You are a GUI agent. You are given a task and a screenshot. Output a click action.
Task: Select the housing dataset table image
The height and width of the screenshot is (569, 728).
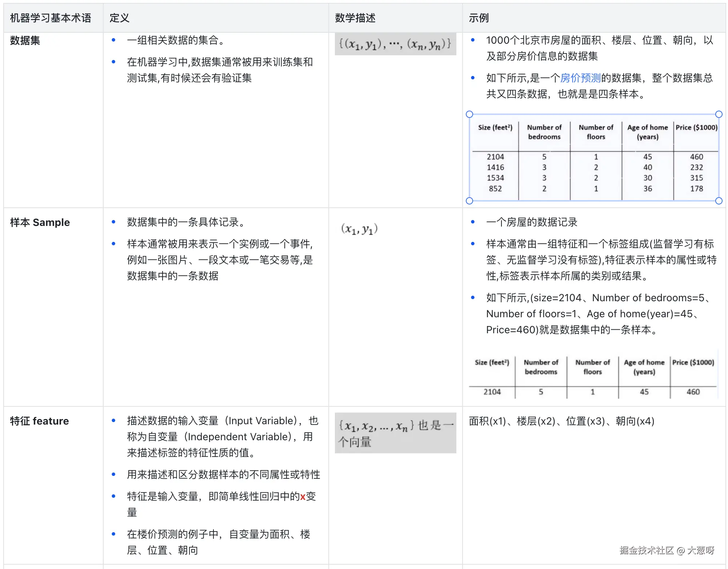(594, 158)
